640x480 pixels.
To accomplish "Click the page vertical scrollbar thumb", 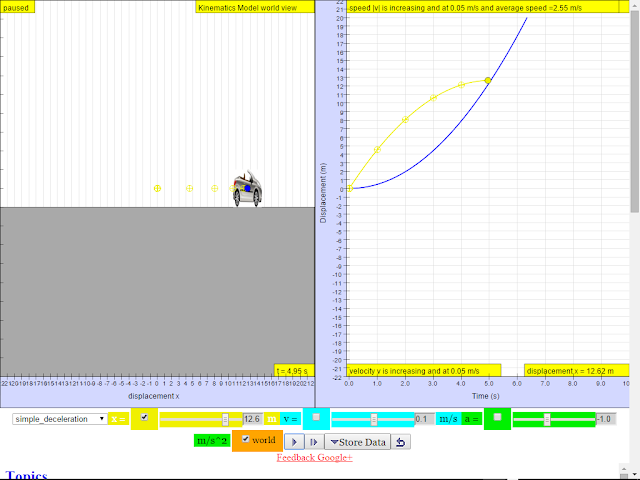I will coord(635,111).
